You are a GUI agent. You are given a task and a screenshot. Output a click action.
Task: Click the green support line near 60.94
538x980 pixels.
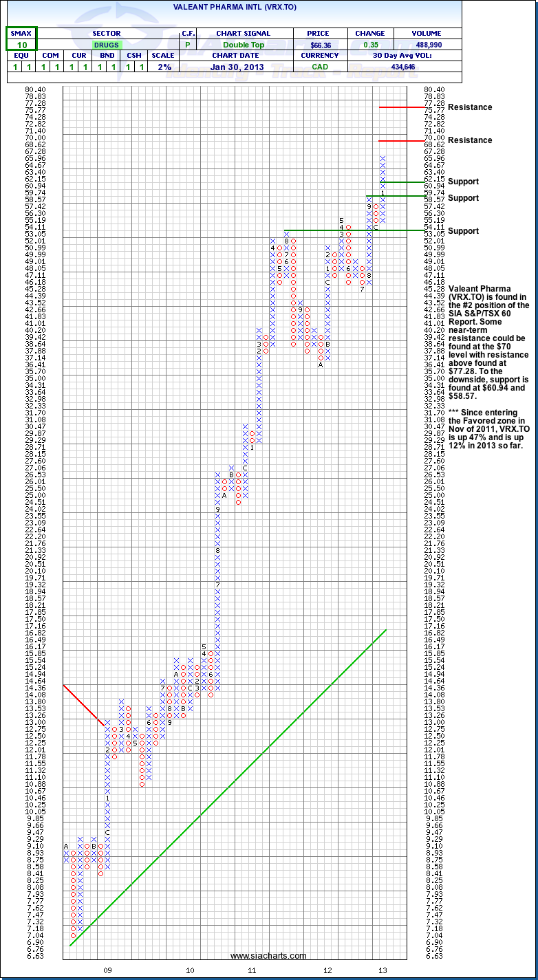point(411,182)
